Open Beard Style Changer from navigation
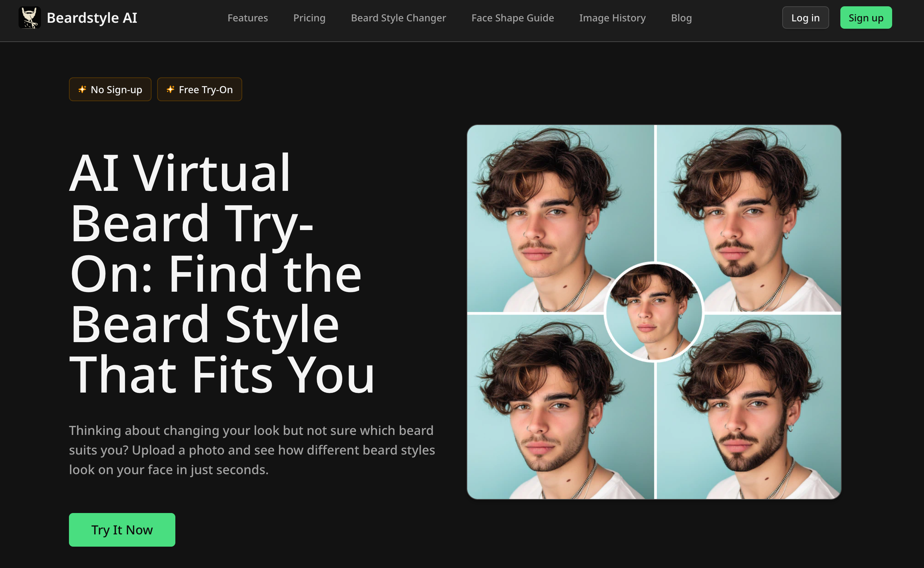Viewport: 924px width, 568px height. tap(398, 18)
